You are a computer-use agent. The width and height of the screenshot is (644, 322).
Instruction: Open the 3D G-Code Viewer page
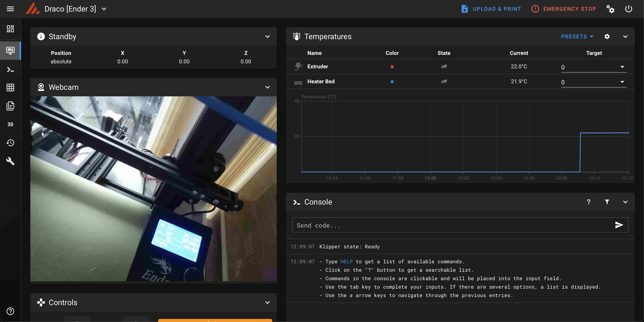pyautogui.click(x=10, y=124)
